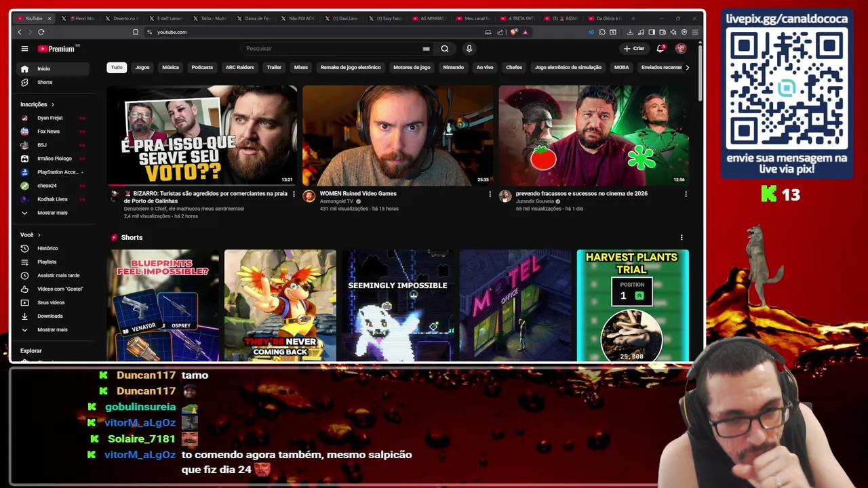Image resolution: width=868 pixels, height=488 pixels.
Task: Open options menu for prevendo fracassos video
Action: click(686, 195)
